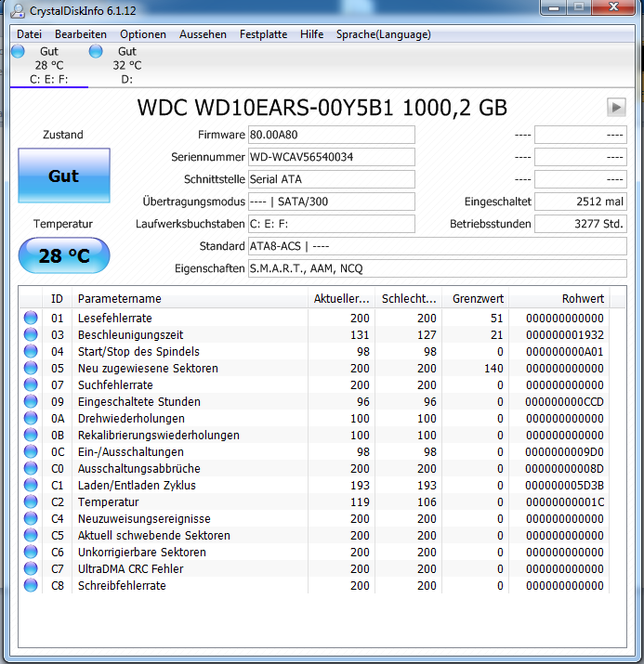Screen dimensions: 644x664
Task: Select the UltraDMA CRC Fehler text
Action: [x=130, y=568]
